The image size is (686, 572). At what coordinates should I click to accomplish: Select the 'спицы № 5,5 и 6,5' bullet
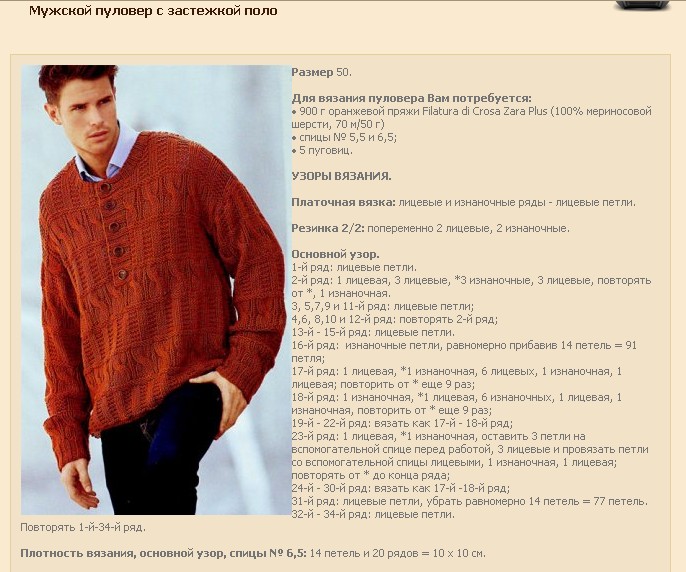pos(344,137)
